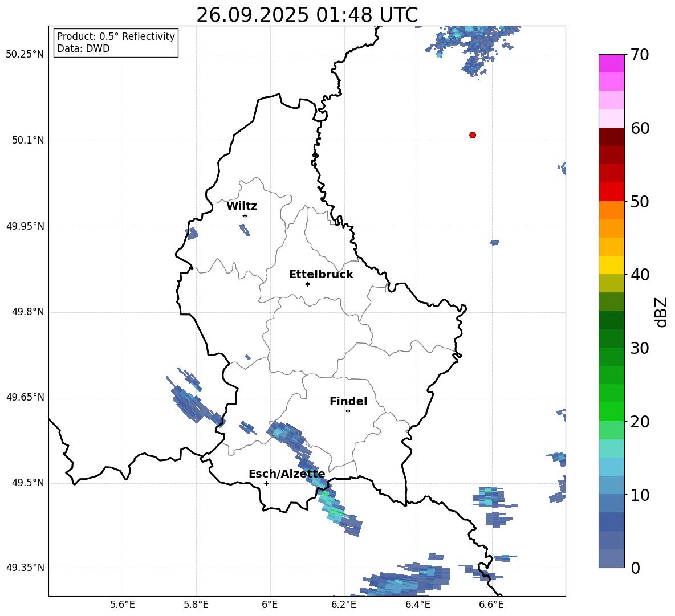Click the 49.65°N latitude label
This screenshot has width=675, height=616.
pos(25,397)
